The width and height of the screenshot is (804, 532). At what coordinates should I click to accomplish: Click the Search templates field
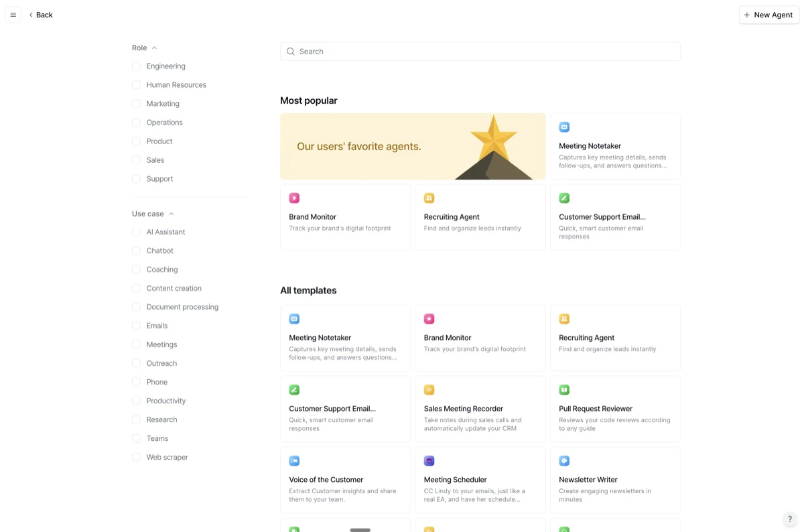click(480, 51)
